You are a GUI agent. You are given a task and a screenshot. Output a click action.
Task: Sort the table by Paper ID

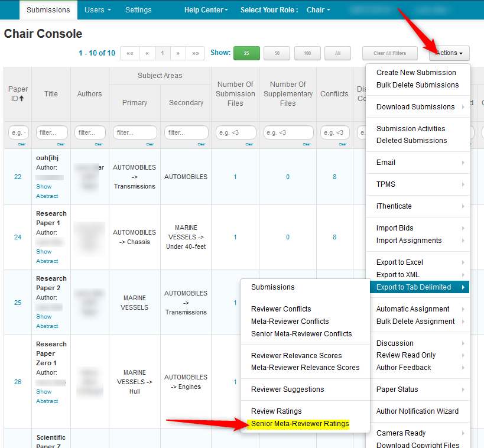[18, 94]
